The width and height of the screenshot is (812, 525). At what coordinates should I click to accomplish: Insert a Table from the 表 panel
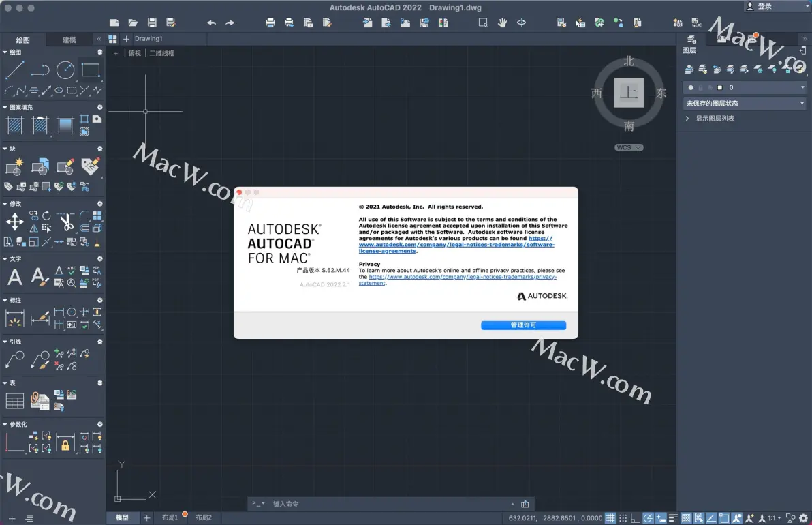(x=14, y=401)
